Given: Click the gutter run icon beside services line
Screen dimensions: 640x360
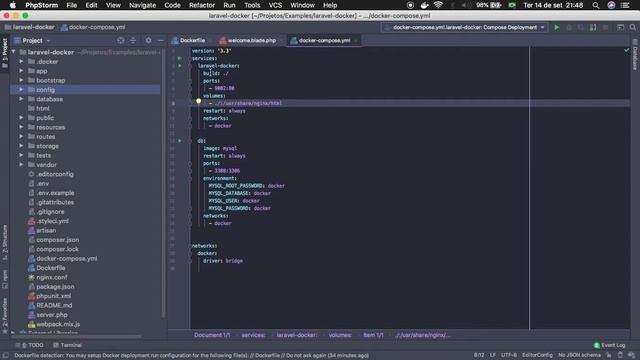Looking at the screenshot, I should (180, 58).
